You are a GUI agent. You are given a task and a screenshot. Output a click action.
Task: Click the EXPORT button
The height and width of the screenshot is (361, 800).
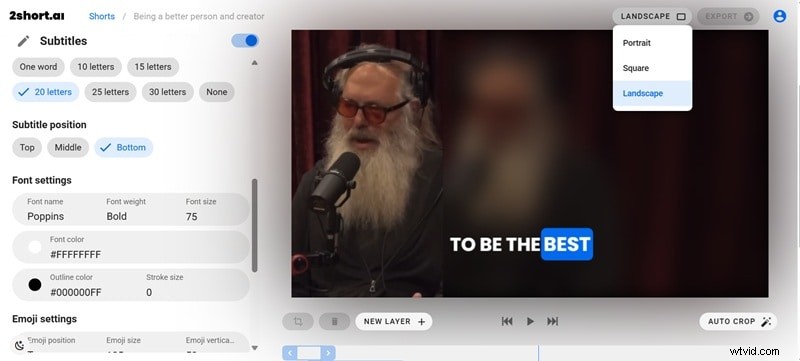click(x=728, y=16)
